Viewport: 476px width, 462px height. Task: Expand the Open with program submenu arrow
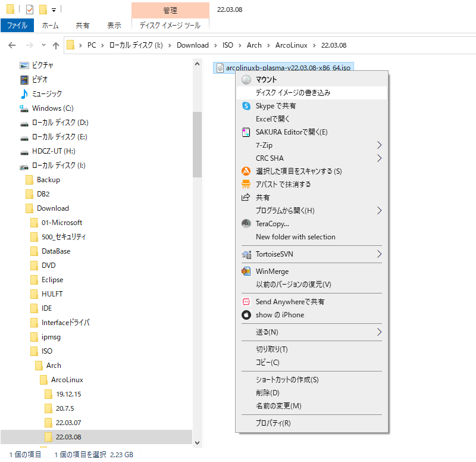pos(379,210)
